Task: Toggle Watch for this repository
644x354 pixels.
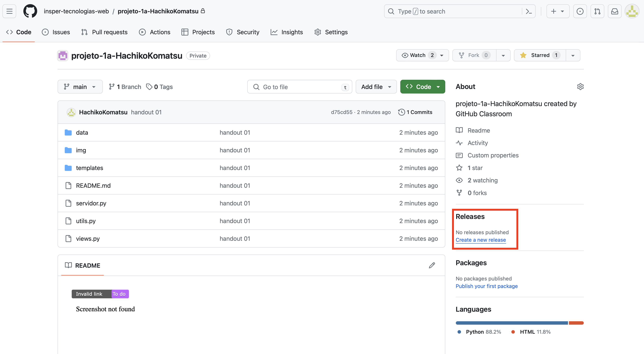Action: pos(422,55)
